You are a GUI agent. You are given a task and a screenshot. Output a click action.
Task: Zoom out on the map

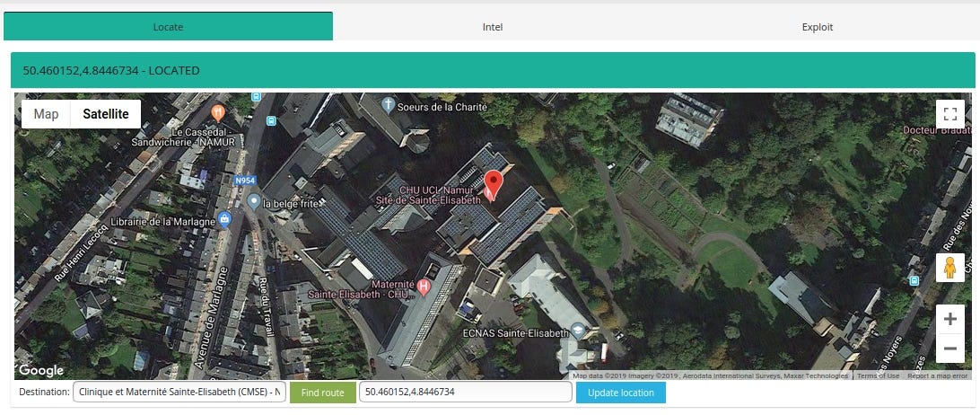(x=950, y=348)
